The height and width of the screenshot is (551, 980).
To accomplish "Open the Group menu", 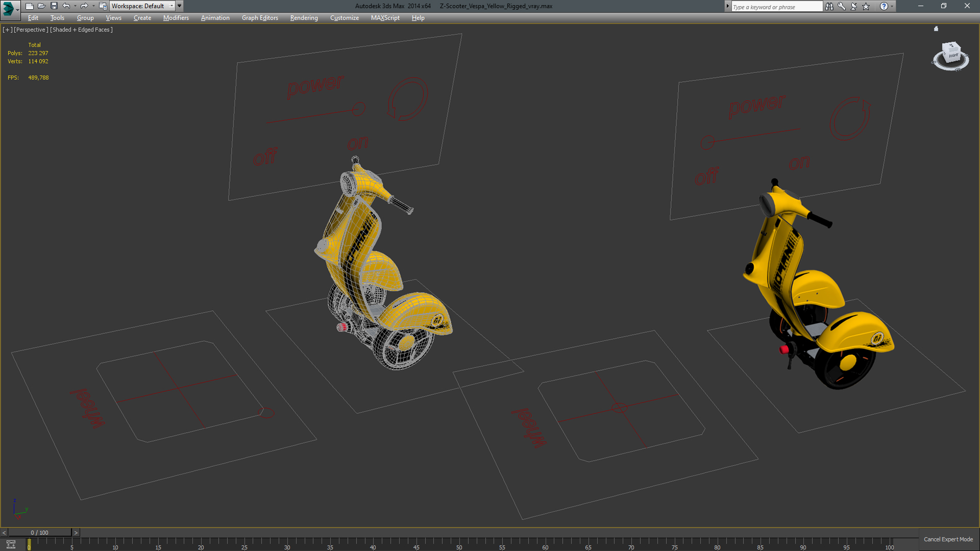I will (x=85, y=18).
